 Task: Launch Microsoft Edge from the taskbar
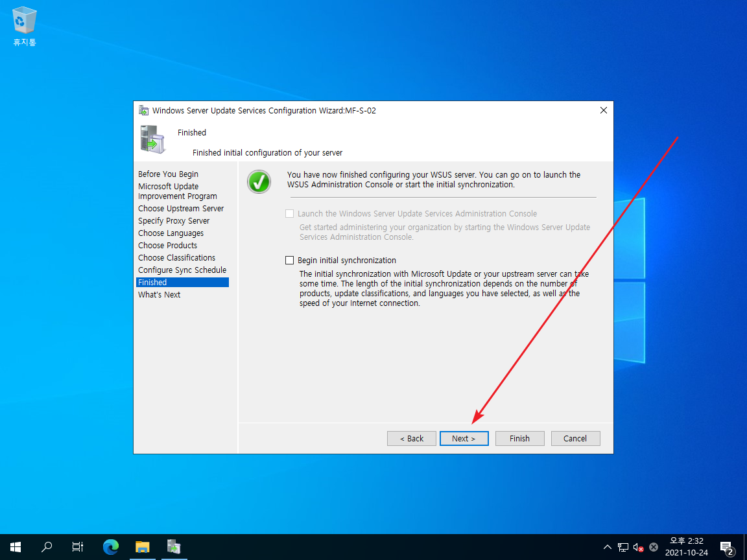(x=110, y=546)
